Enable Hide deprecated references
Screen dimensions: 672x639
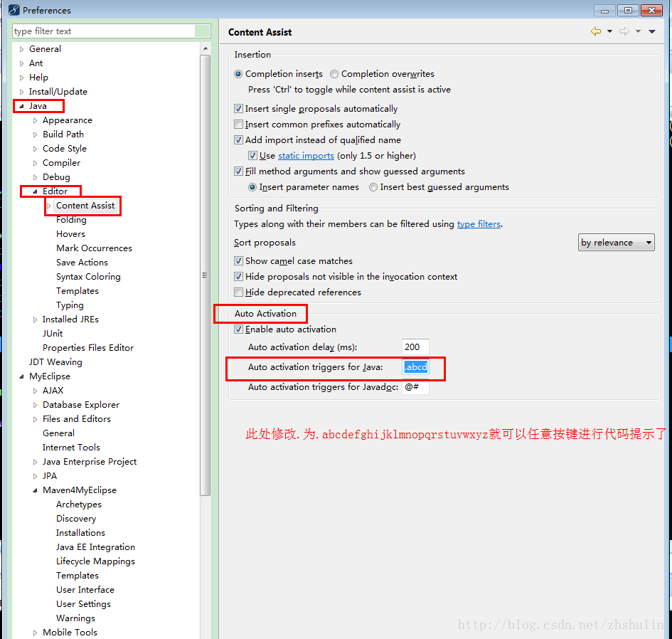pos(238,292)
